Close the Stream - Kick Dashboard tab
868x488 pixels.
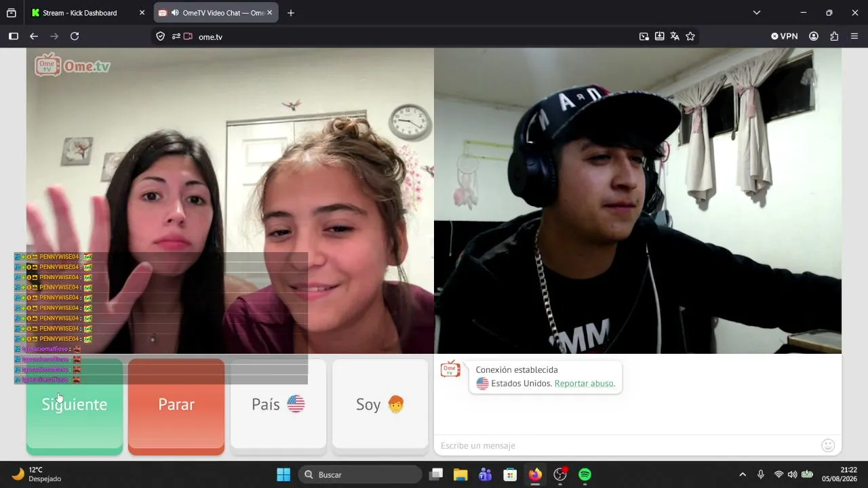tap(142, 13)
